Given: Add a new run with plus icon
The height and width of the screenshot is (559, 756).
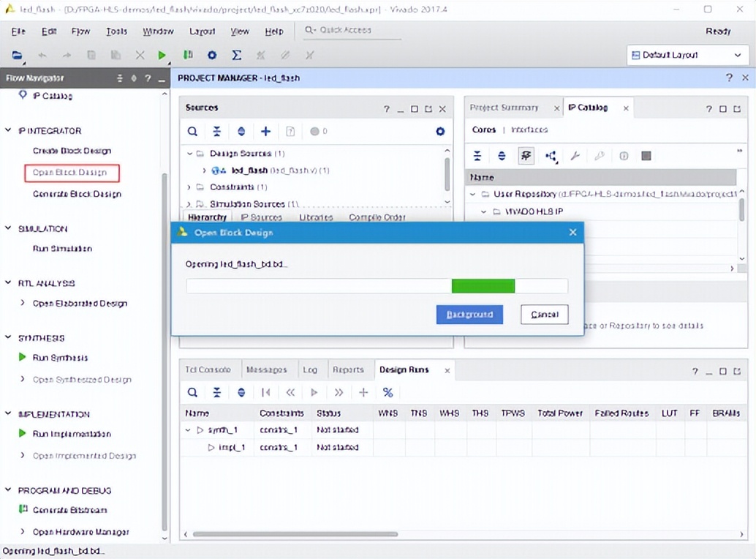Looking at the screenshot, I should (x=363, y=393).
